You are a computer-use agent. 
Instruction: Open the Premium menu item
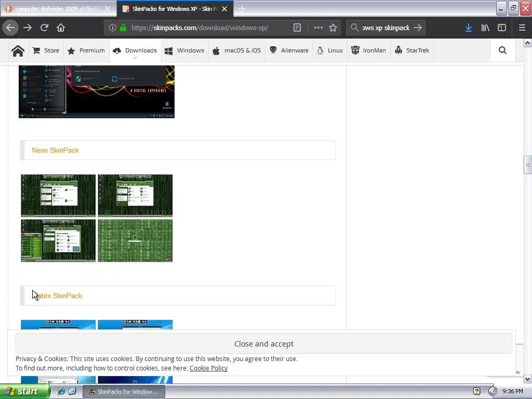click(86, 50)
